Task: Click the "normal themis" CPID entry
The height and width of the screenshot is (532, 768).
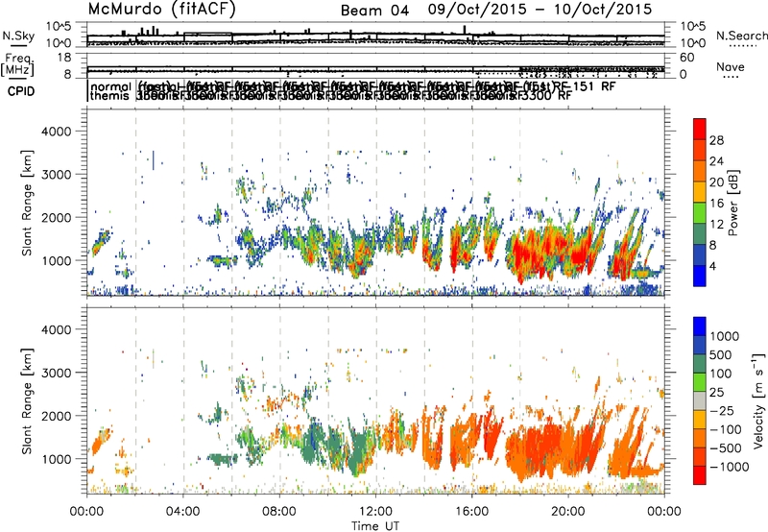Action: (110, 91)
